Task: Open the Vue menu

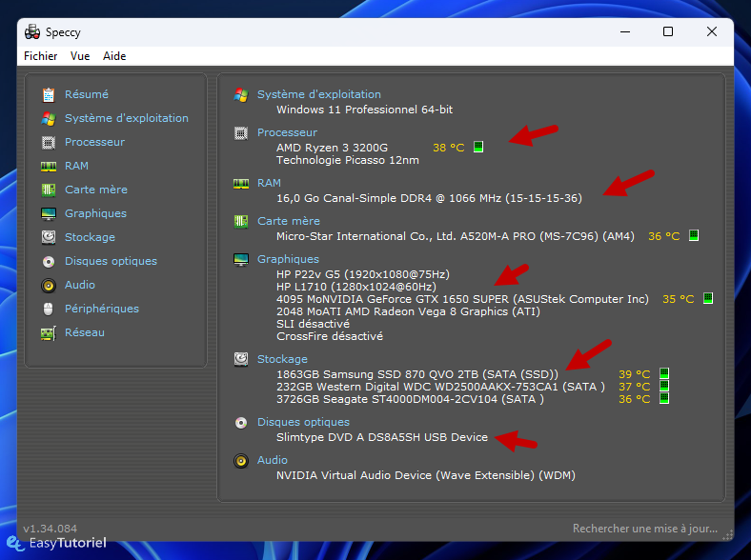Action: 80,56
